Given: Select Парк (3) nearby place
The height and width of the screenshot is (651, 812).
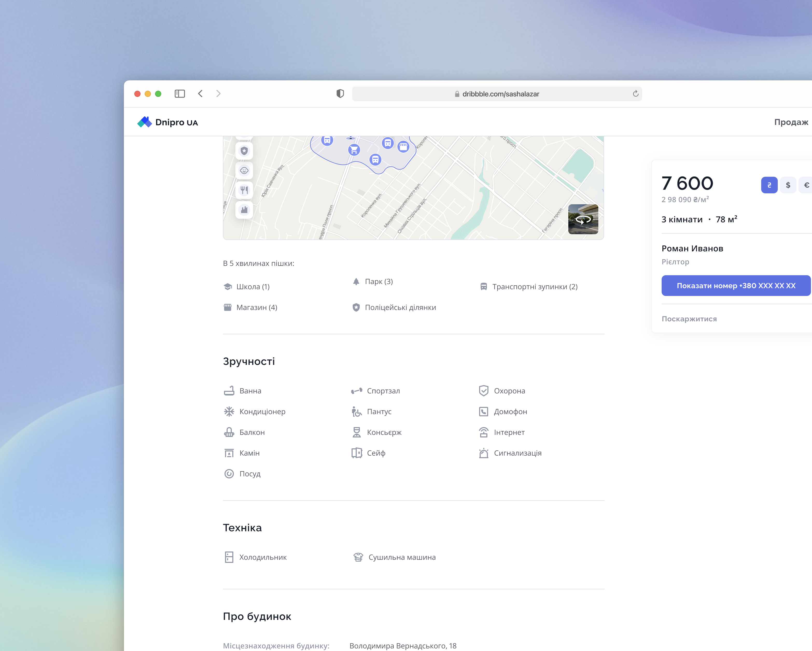Looking at the screenshot, I should 373,282.
